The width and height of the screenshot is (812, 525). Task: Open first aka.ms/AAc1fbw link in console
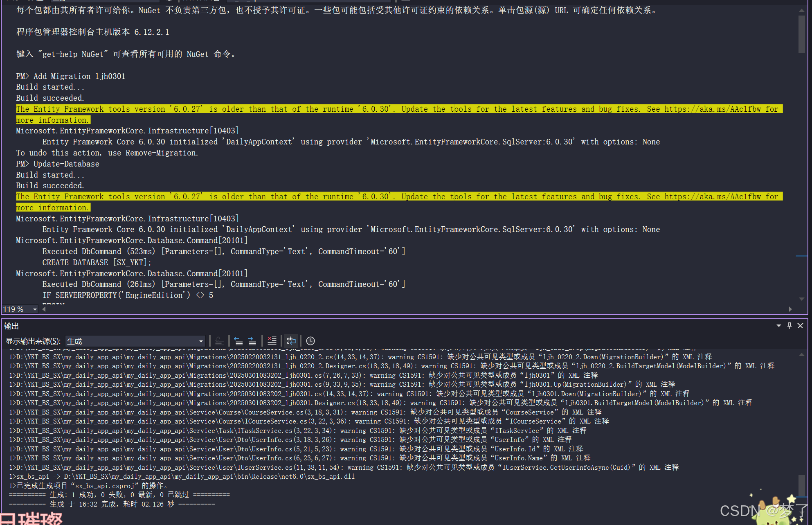(713, 109)
